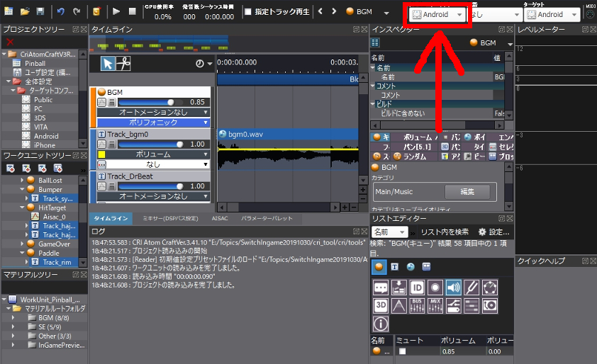The width and height of the screenshot is (597, 364).
Task: Toggle the ミュート checkbox for BGM row
Action: 403,351
